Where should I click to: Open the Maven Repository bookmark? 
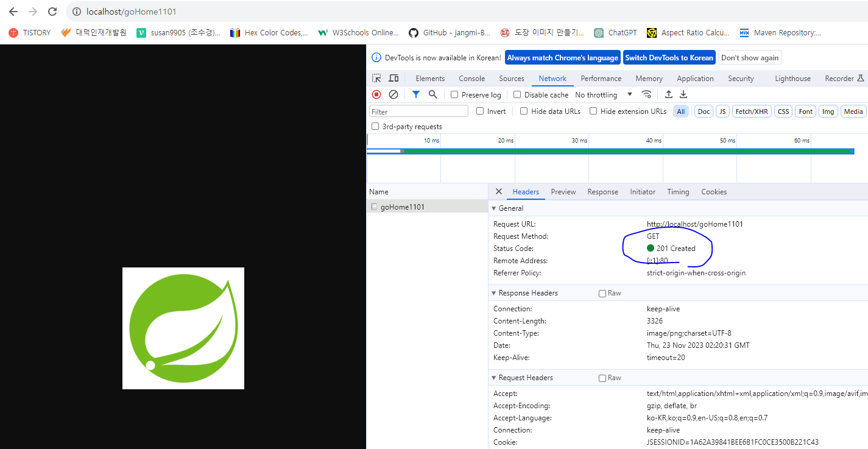[780, 33]
